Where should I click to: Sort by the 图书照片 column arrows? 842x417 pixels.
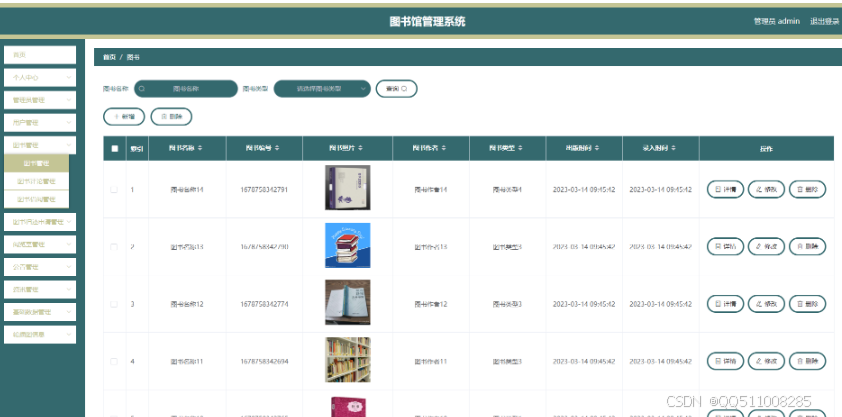click(361, 148)
